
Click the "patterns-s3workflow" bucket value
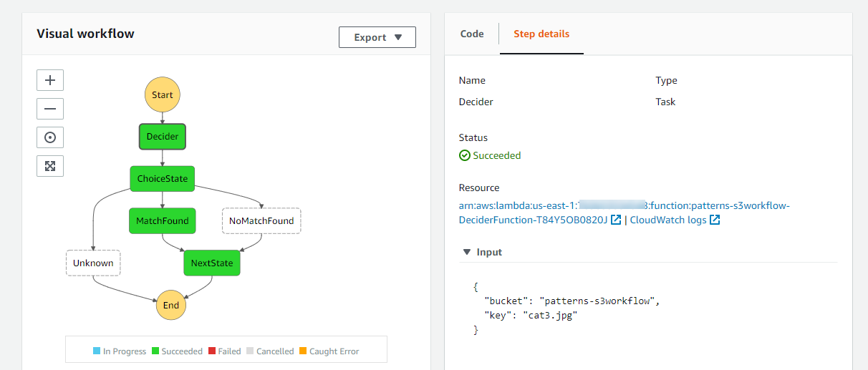597,301
